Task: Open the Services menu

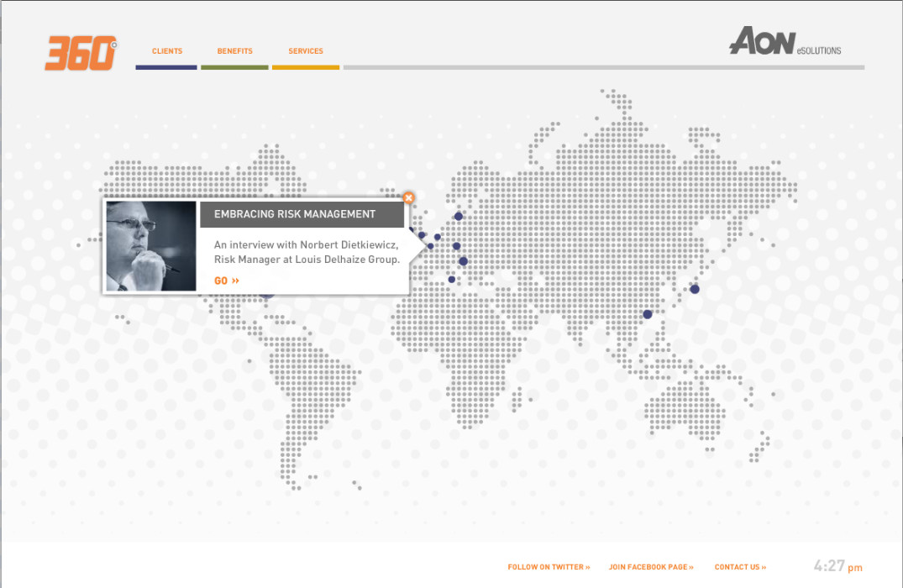Action: coord(306,51)
